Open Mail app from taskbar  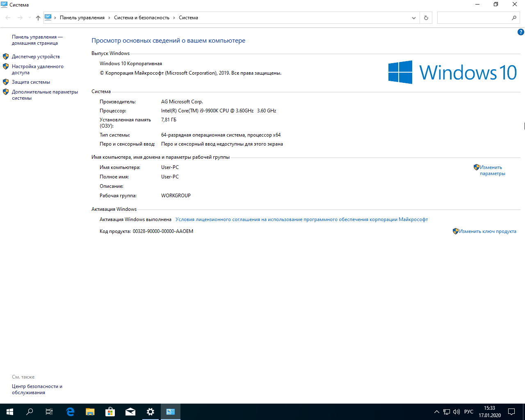tap(130, 412)
